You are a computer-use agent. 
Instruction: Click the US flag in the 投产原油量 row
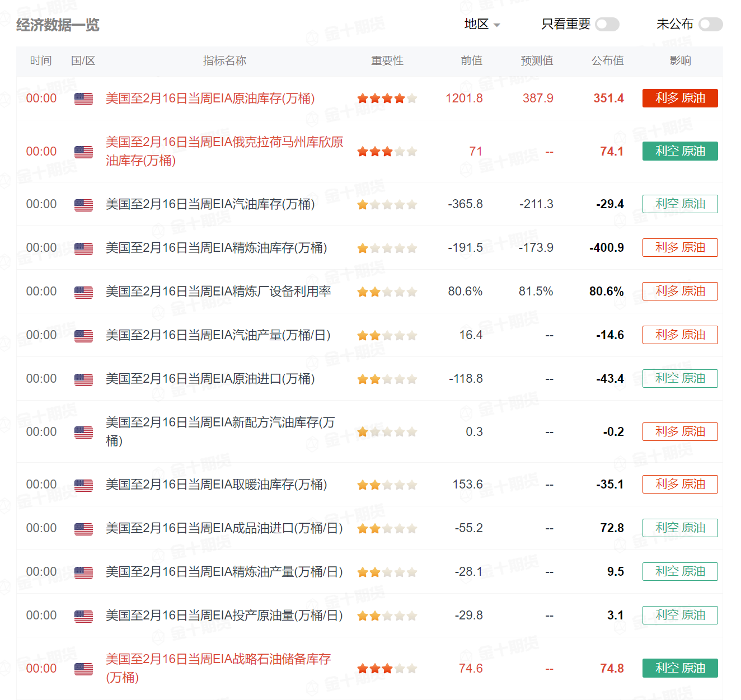coord(83,616)
